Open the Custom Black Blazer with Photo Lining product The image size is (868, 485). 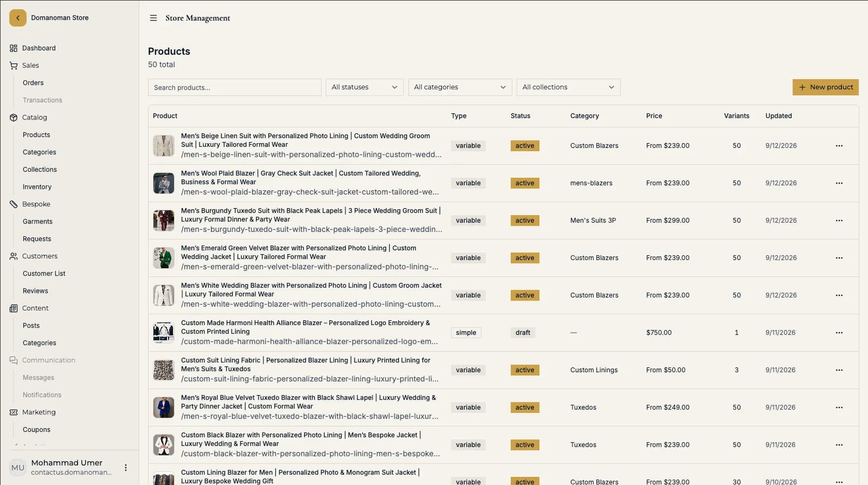tap(301, 439)
